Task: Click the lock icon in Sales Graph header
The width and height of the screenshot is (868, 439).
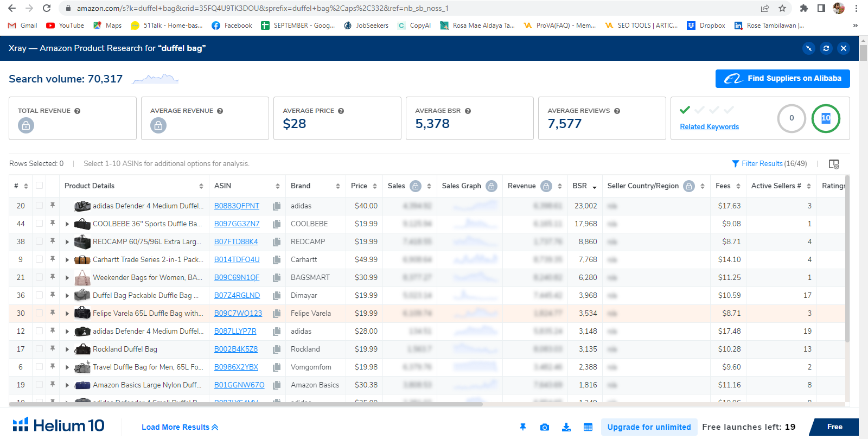Action: 492,186
